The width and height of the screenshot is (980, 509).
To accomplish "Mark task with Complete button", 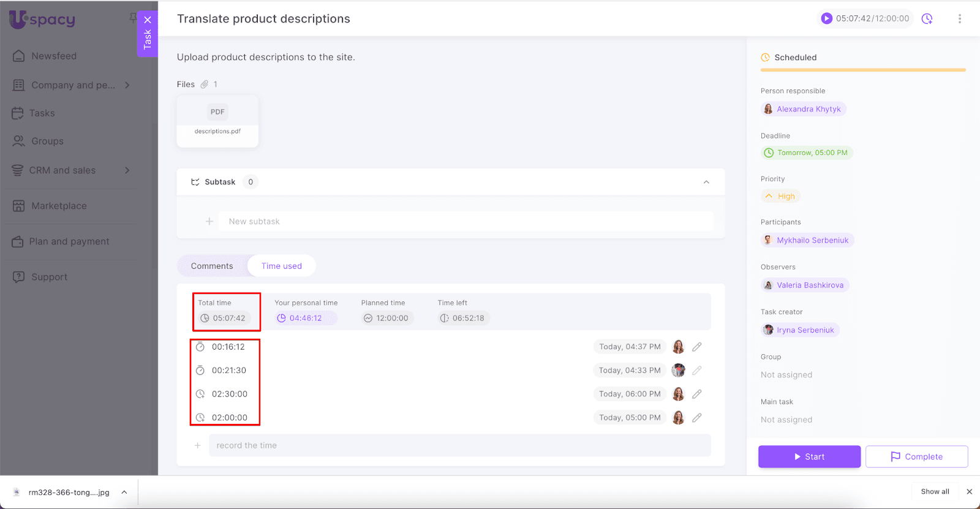I will (x=916, y=457).
